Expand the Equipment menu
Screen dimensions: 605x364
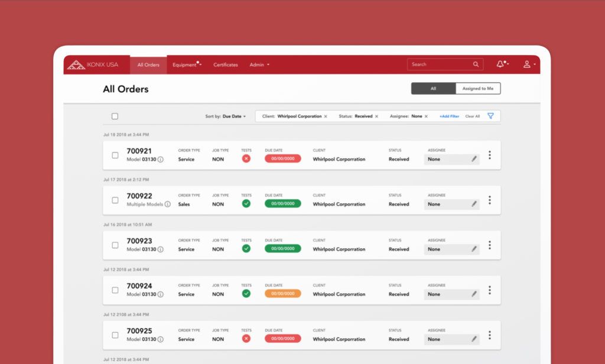click(187, 65)
